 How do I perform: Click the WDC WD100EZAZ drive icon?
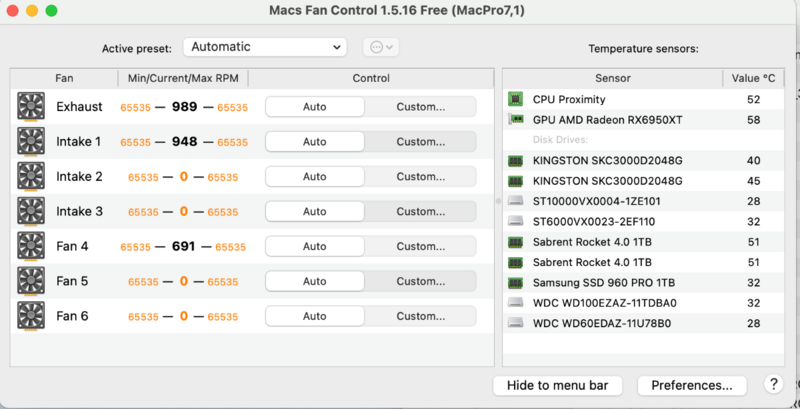click(x=516, y=303)
